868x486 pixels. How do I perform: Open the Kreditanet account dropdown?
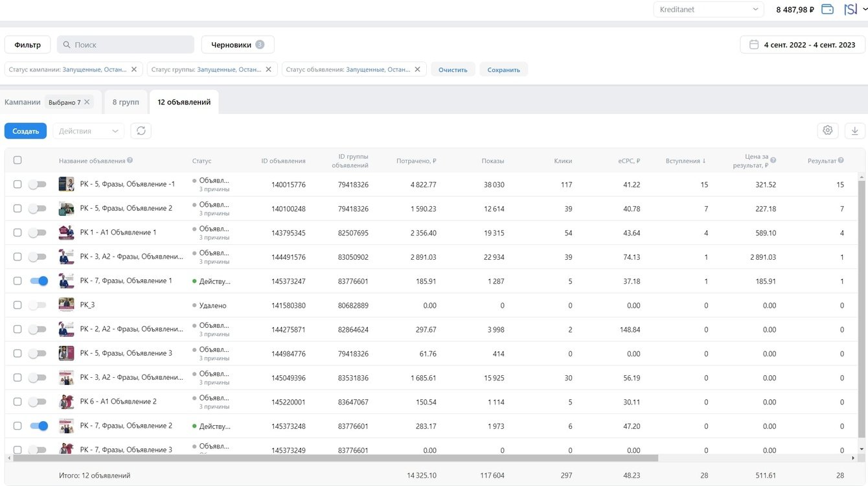pyautogui.click(x=709, y=10)
